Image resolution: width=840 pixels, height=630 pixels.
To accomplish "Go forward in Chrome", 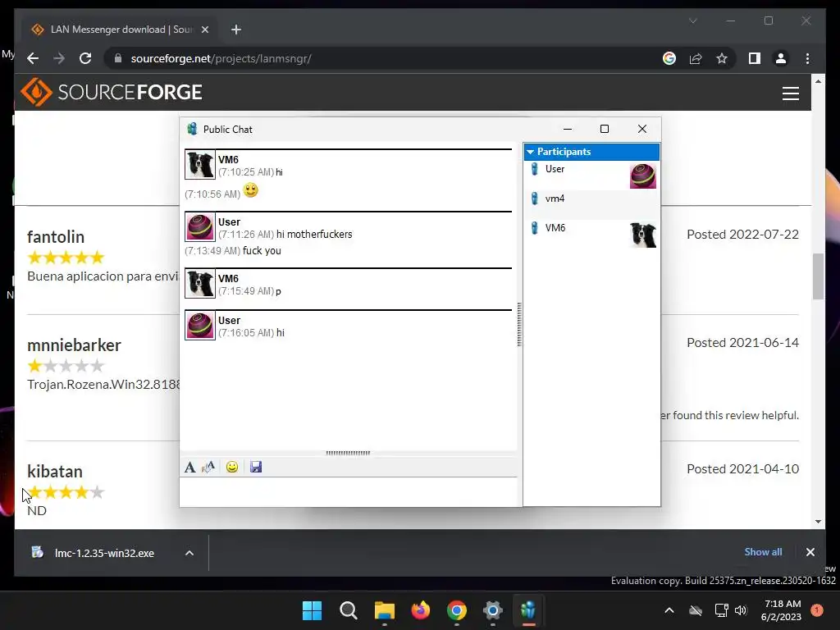I will pyautogui.click(x=59, y=58).
